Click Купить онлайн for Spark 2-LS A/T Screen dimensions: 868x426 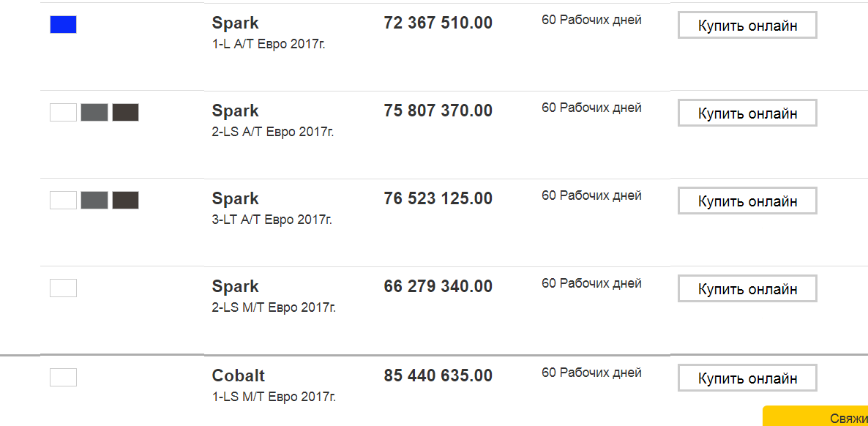(747, 113)
